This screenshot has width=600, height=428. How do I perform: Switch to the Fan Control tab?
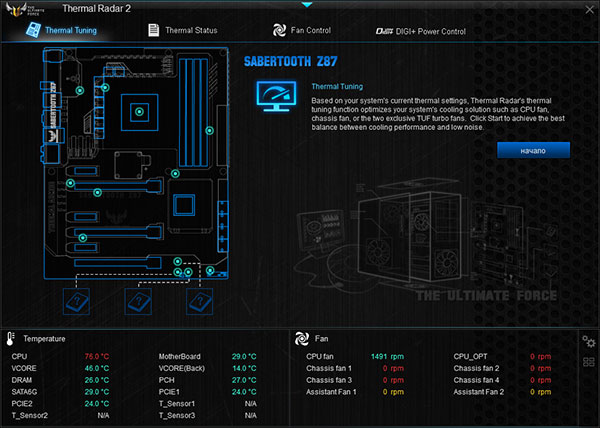(302, 30)
